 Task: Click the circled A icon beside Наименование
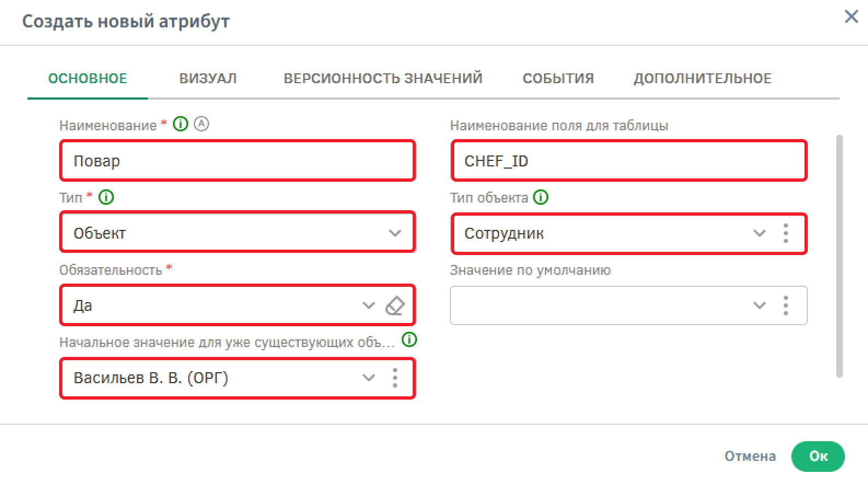pos(201,124)
